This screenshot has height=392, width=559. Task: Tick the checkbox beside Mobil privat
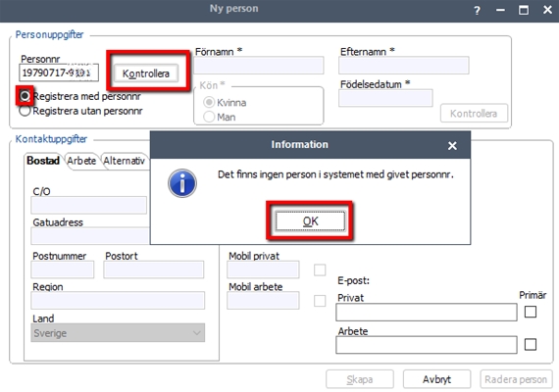point(320,269)
